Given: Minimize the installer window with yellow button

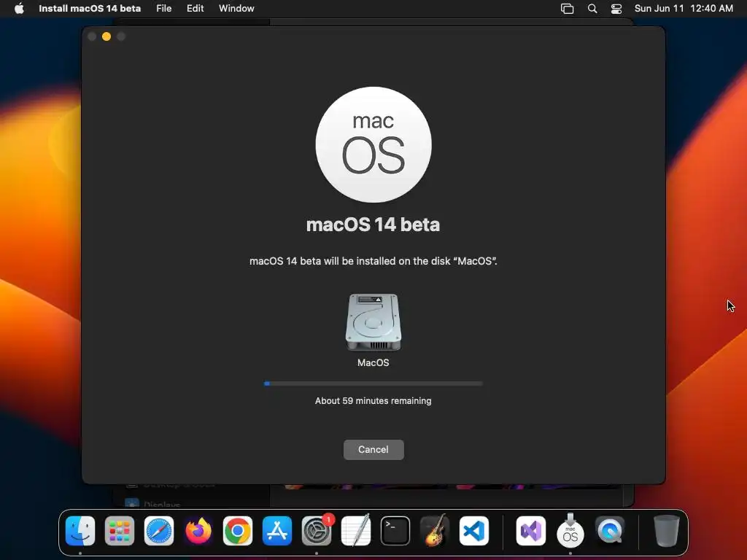Looking at the screenshot, I should 107,36.
